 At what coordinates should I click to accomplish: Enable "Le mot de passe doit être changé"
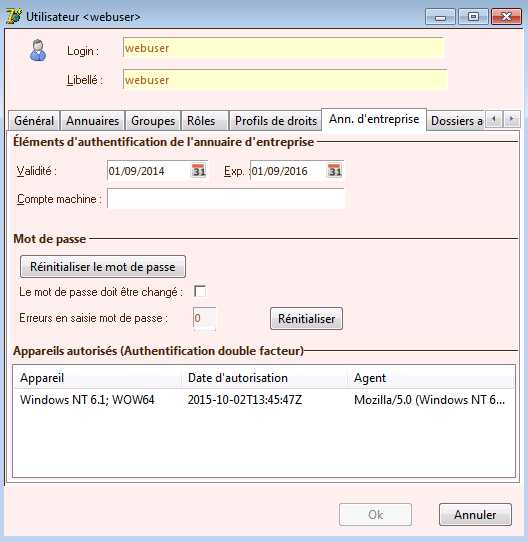click(x=200, y=291)
